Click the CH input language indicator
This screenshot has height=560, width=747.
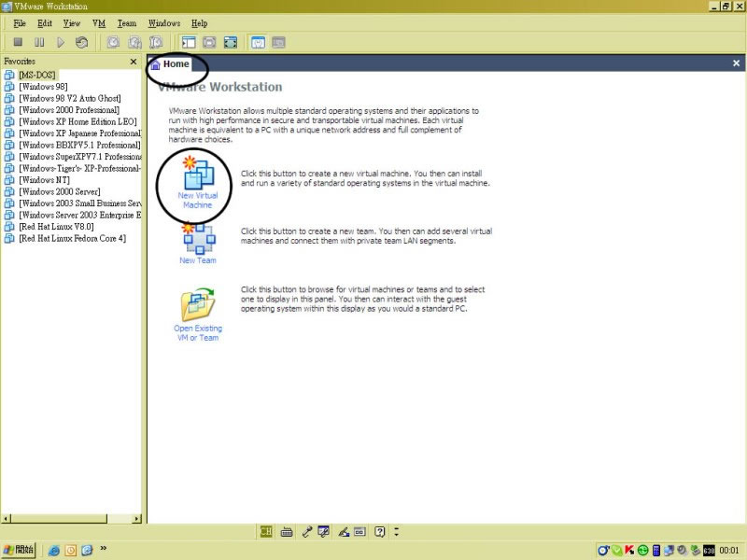[266, 531]
